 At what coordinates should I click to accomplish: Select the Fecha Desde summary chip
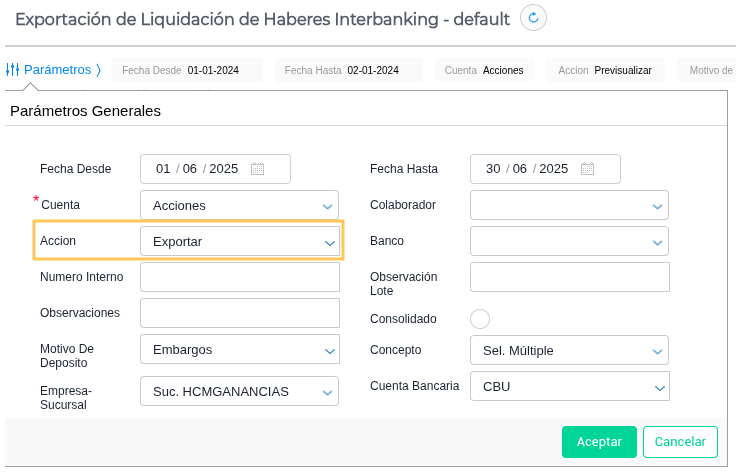click(187, 70)
